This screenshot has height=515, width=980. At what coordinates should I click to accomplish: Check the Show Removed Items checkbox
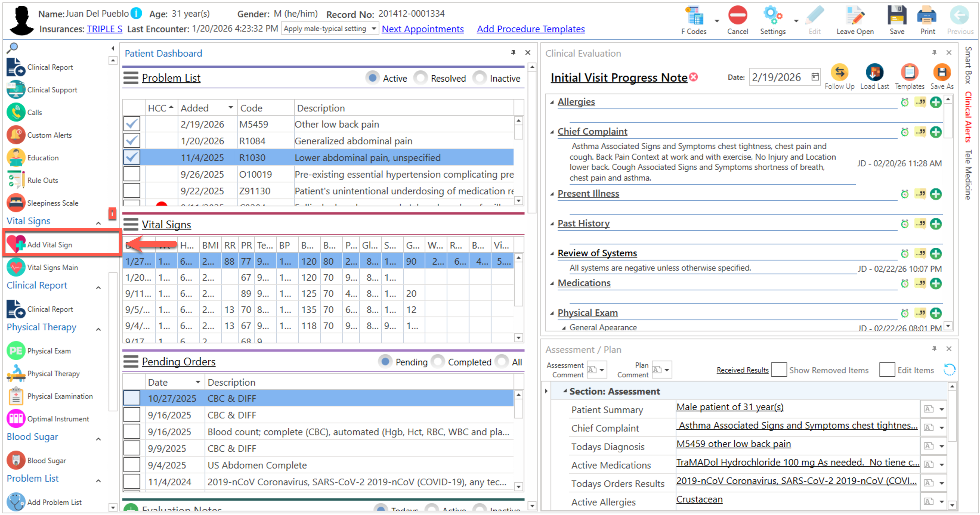point(778,370)
